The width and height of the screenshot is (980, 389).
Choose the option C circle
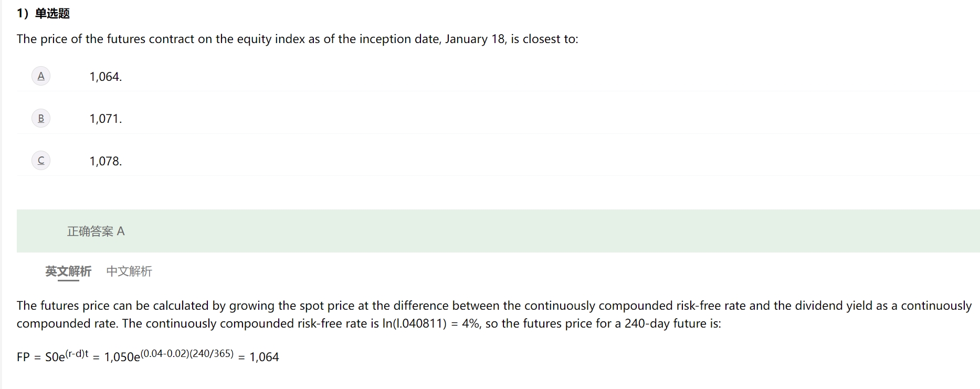click(41, 160)
